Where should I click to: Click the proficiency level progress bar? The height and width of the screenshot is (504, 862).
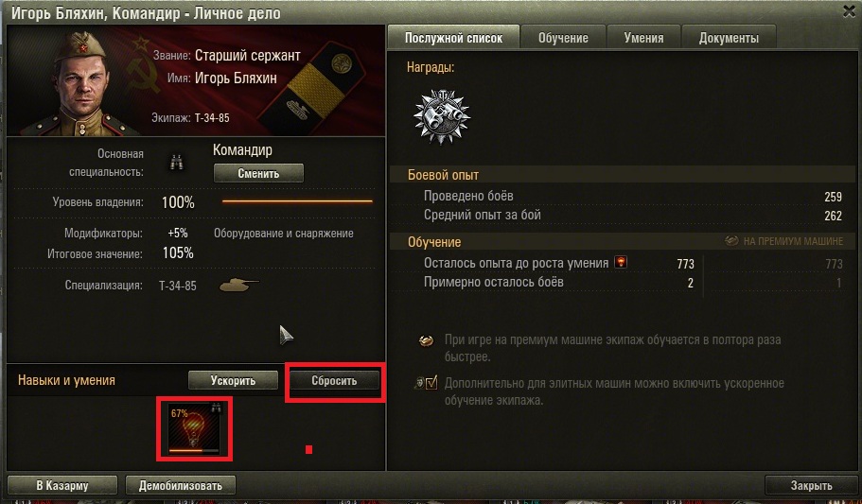coord(297,201)
